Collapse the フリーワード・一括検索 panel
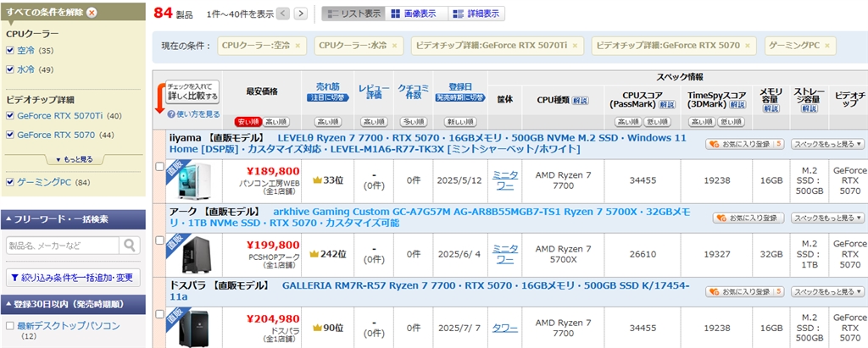This screenshot has width=868, height=348. click(73, 219)
